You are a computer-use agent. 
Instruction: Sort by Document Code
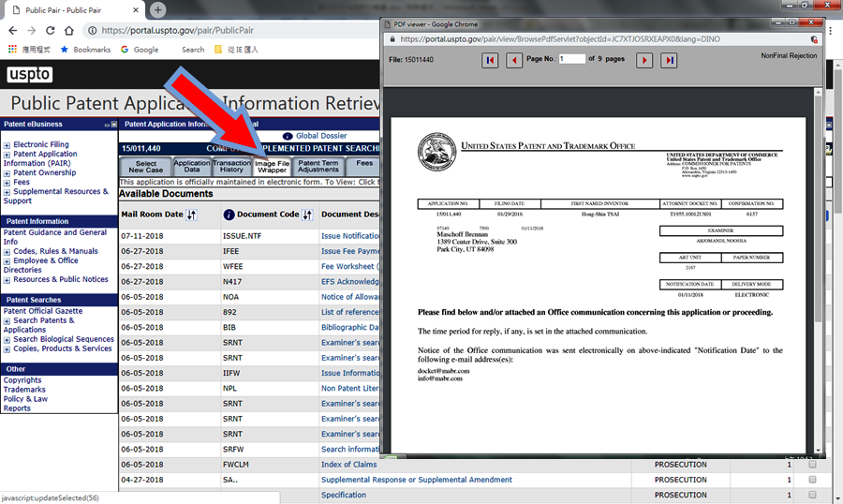[307, 215]
